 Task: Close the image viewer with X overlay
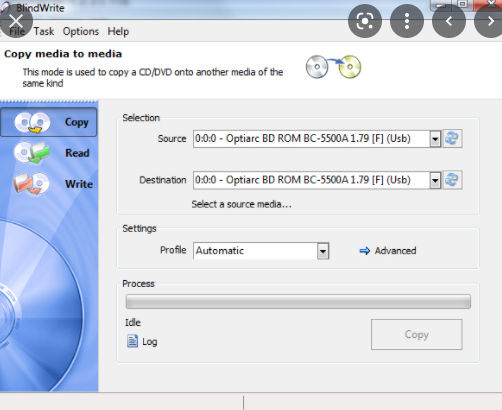point(16,21)
